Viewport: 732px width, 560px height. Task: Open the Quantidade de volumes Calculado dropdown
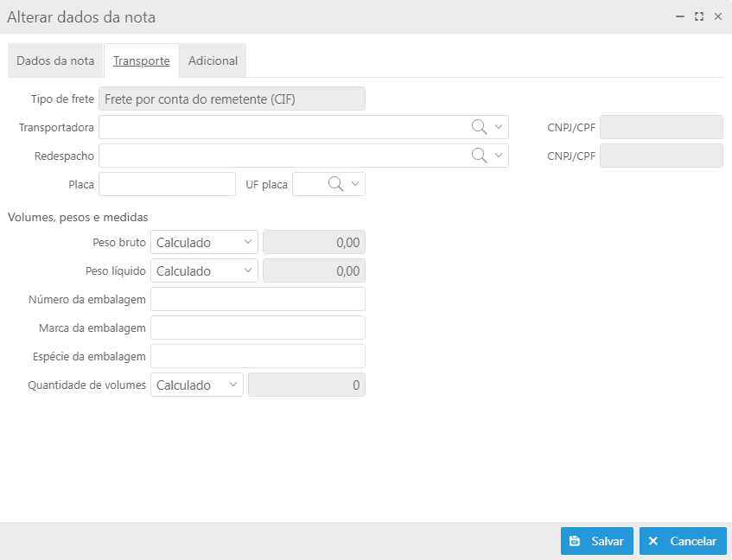point(196,385)
